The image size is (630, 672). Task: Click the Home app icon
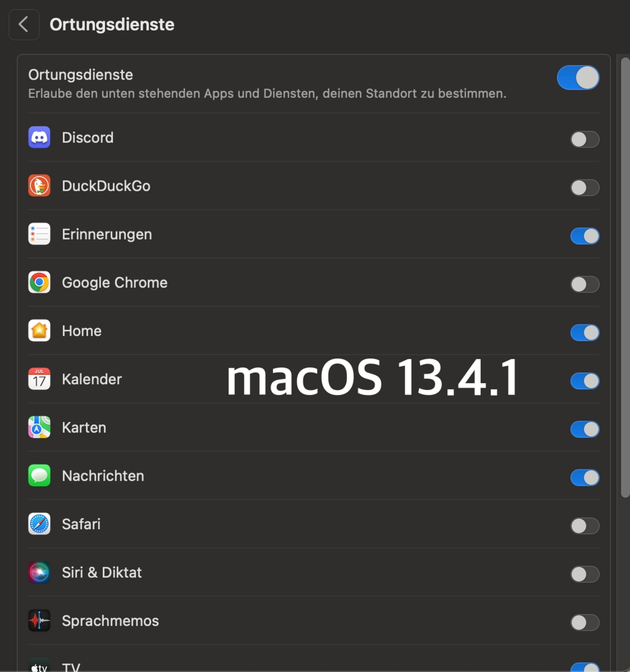coord(39,330)
